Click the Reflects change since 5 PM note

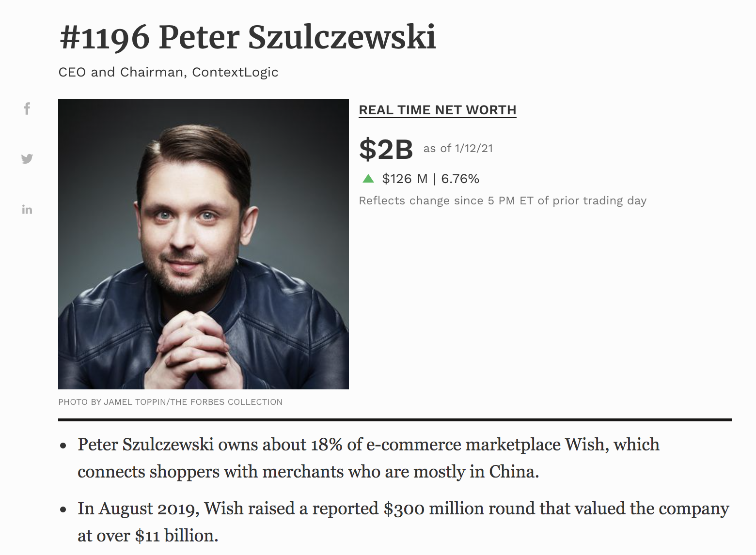click(x=503, y=200)
